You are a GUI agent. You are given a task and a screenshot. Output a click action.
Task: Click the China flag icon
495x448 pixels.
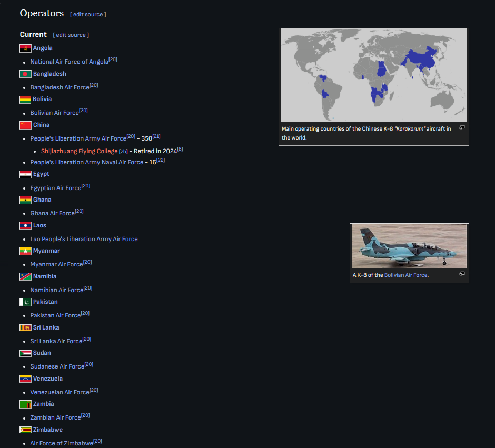[x=25, y=125]
